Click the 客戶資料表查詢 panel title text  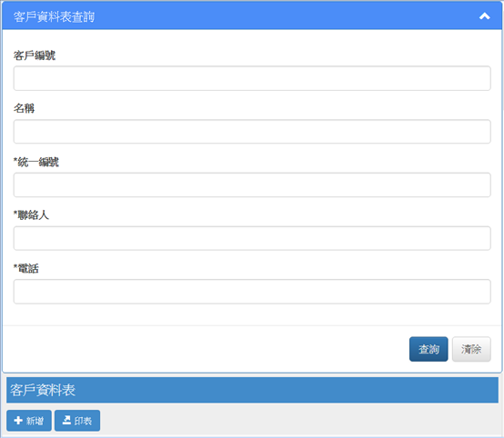click(x=54, y=16)
